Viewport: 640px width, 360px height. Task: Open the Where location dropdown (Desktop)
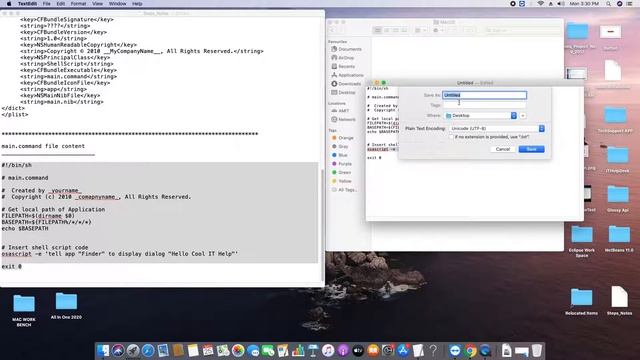pyautogui.click(x=481, y=116)
